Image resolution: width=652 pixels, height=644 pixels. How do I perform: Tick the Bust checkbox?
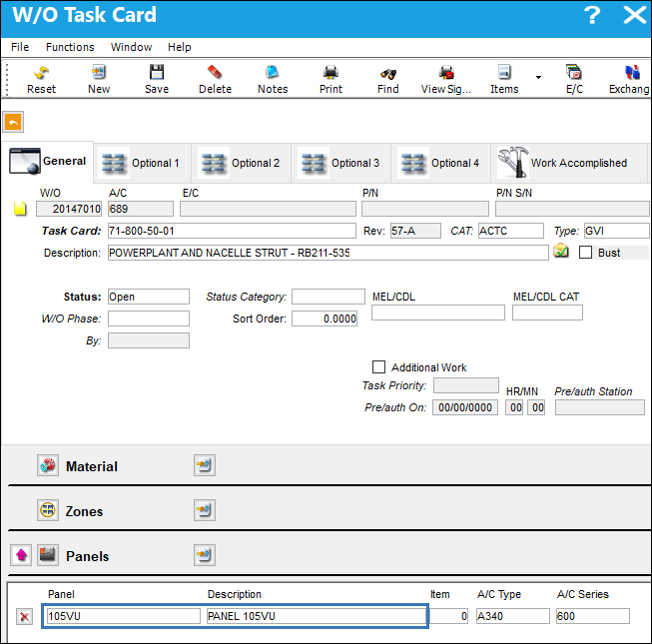585,253
